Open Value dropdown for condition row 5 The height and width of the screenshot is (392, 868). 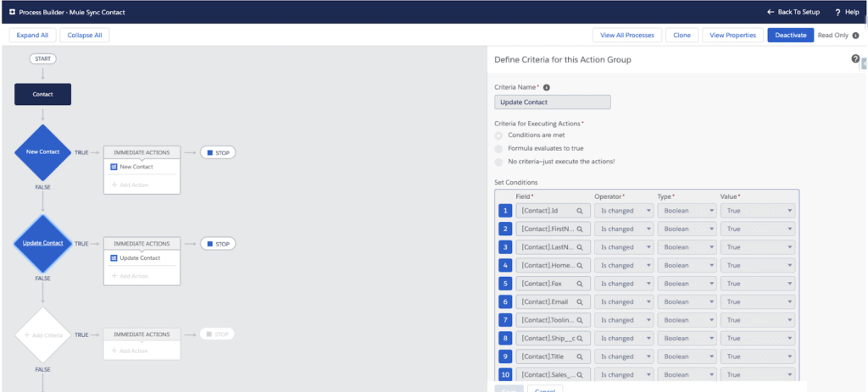coord(758,284)
